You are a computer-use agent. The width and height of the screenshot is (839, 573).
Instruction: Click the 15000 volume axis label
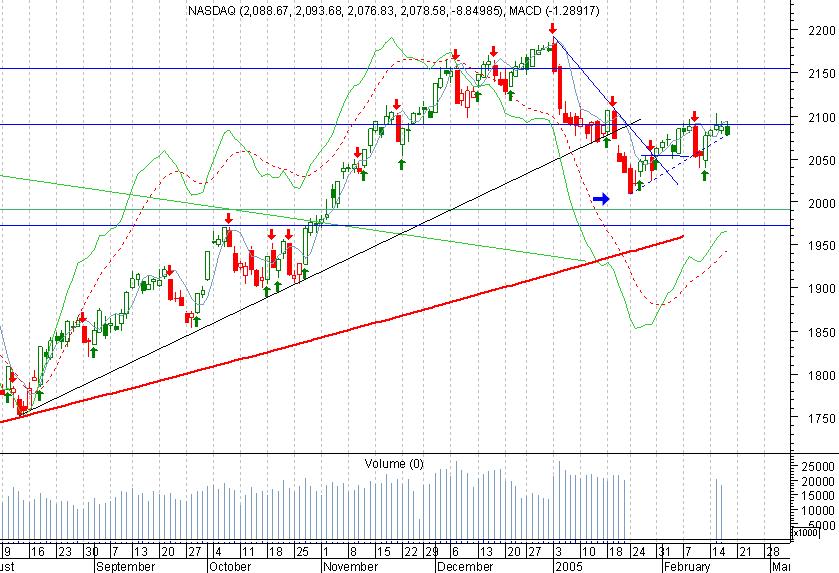pyautogui.click(x=818, y=496)
